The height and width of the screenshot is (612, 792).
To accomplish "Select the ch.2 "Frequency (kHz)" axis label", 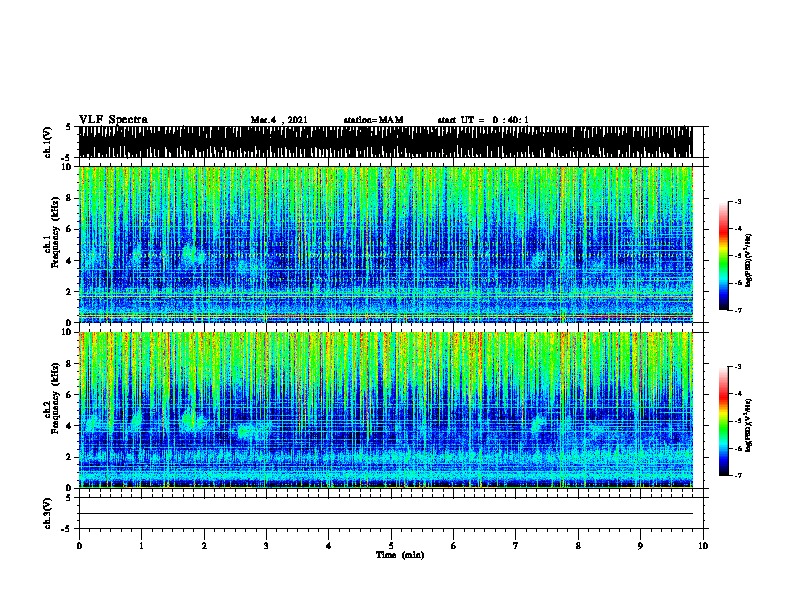I will [x=55, y=398].
